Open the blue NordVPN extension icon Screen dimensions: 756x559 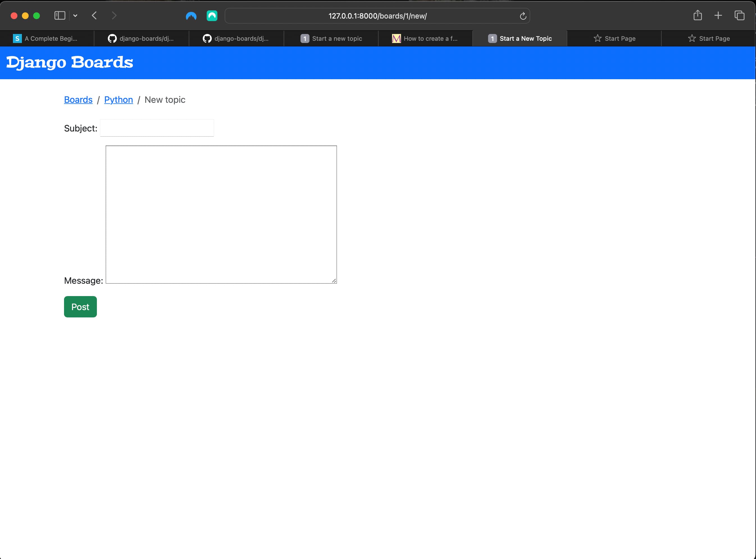point(191,16)
